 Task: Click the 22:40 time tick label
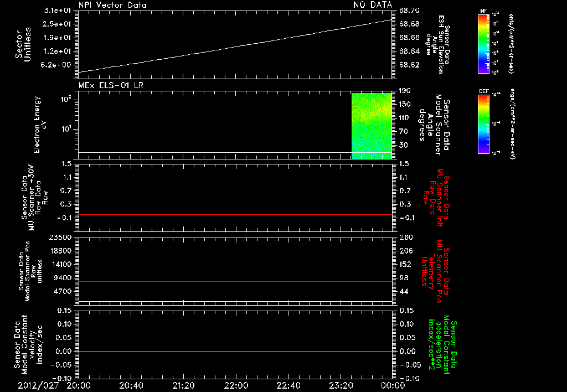coord(288,385)
